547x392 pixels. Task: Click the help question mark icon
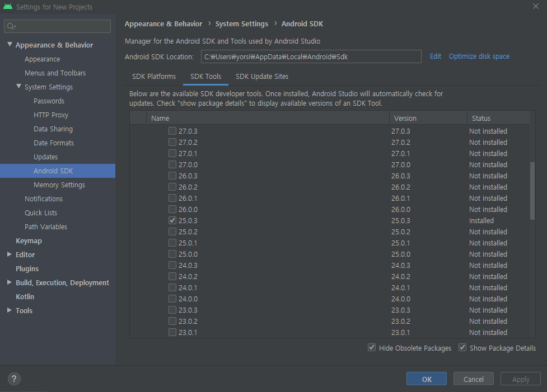[14, 379]
